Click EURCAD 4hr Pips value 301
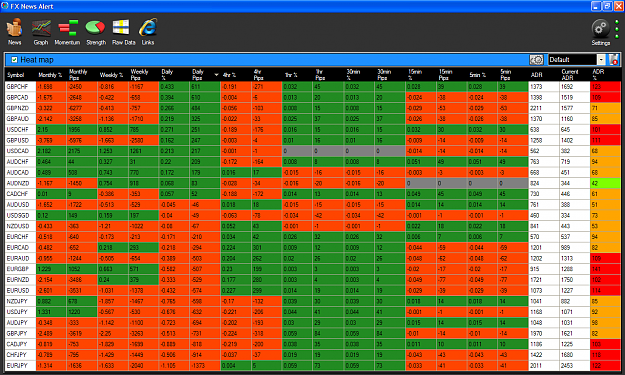625x375 pixels. click(x=267, y=247)
